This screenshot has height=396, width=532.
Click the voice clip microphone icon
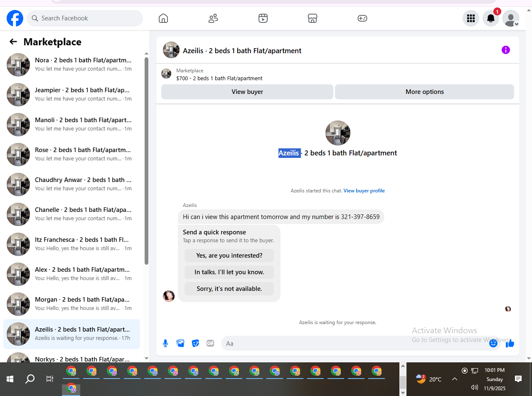tap(165, 343)
